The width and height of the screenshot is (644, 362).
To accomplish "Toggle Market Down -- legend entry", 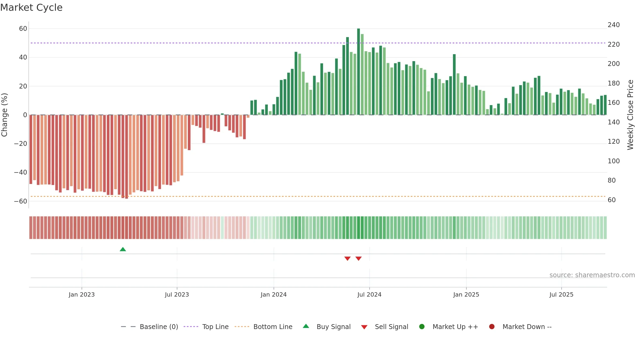I will point(520,327).
